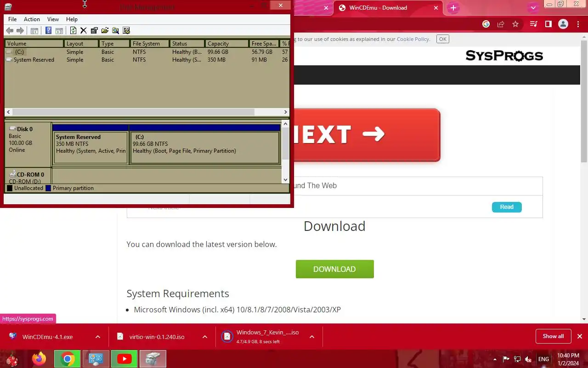Image resolution: width=588 pixels, height=368 pixels.
Task: Open YouTube app from the taskbar
Action: [x=124, y=359]
